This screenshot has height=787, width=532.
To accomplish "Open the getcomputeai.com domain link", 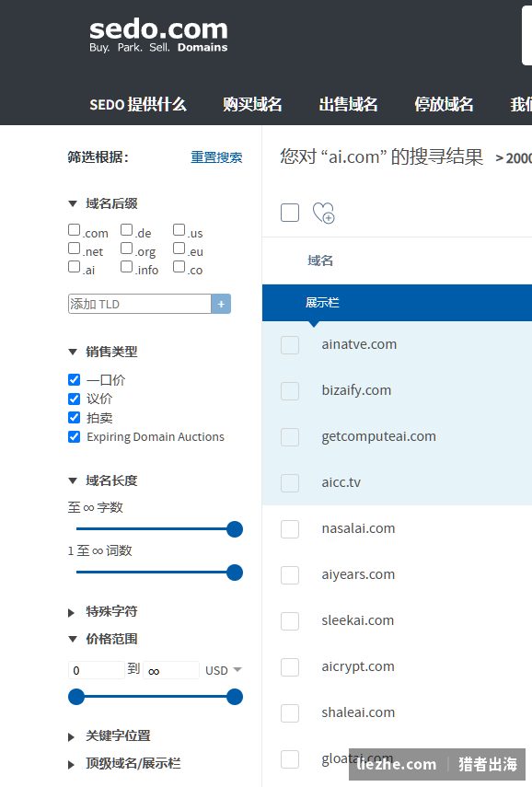I will click(379, 436).
